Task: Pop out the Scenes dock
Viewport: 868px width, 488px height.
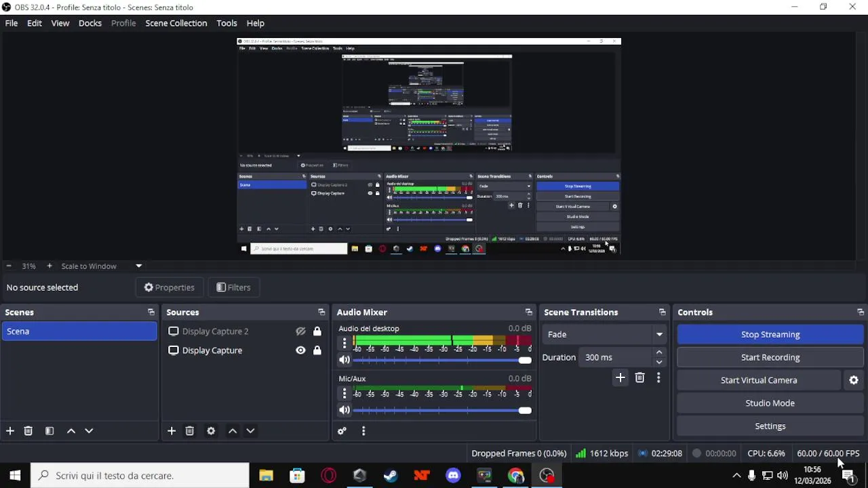Action: pos(151,312)
